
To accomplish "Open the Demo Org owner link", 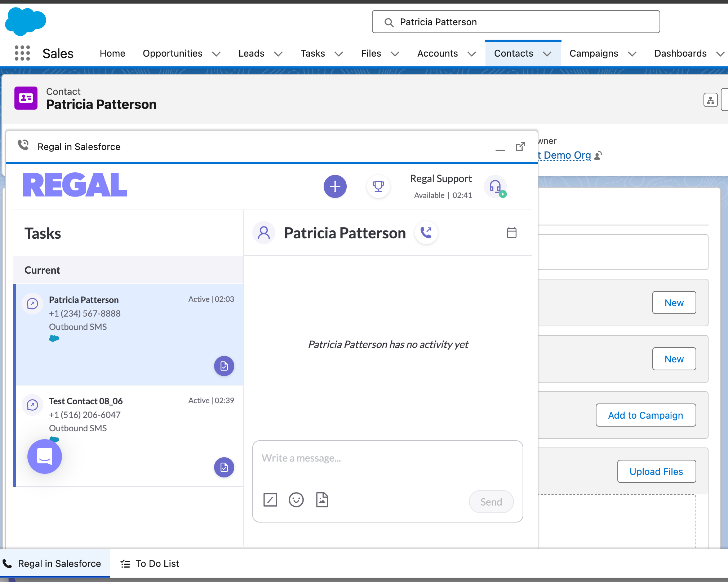I will [565, 155].
